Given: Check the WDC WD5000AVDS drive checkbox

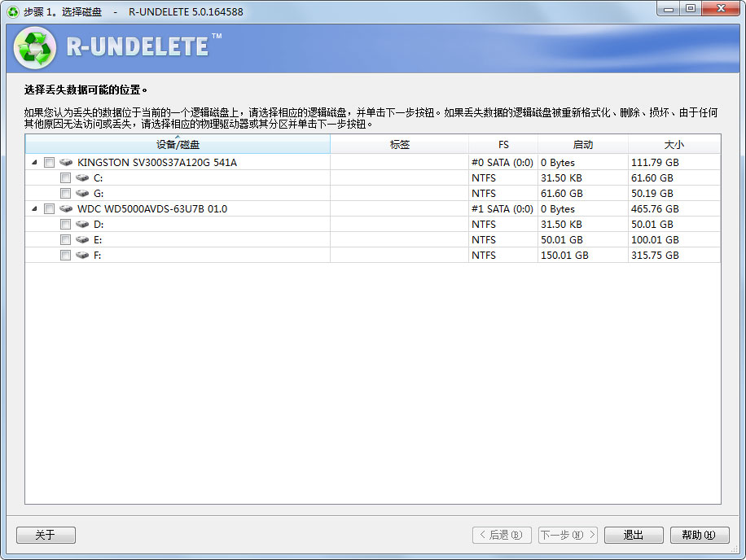Looking at the screenshot, I should click(x=49, y=208).
